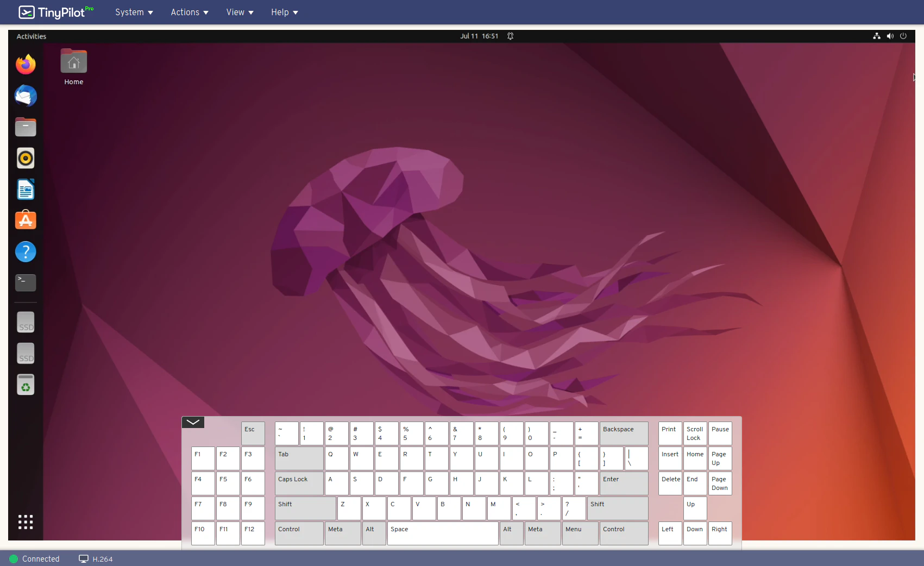Click the Right arrow key
Image resolution: width=924 pixels, height=566 pixels.
pyautogui.click(x=720, y=533)
